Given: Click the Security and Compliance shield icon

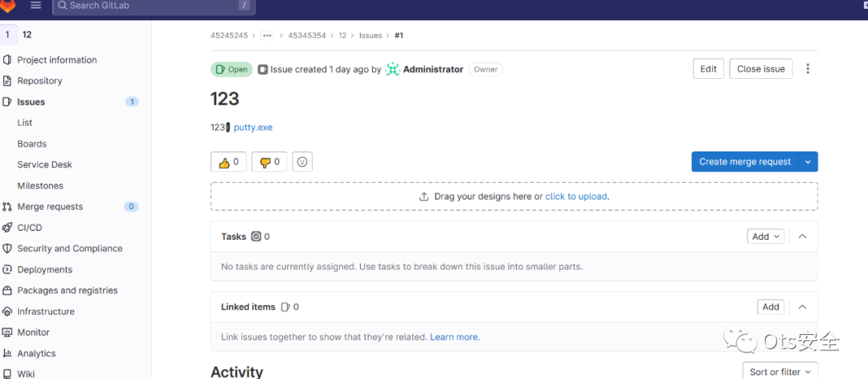Looking at the screenshot, I should click(x=7, y=249).
